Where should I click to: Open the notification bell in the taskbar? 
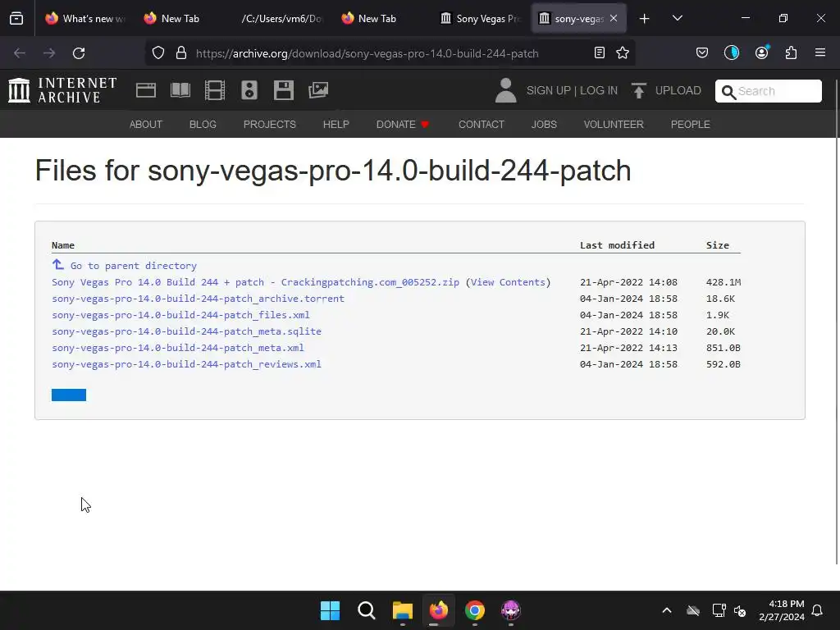click(817, 610)
